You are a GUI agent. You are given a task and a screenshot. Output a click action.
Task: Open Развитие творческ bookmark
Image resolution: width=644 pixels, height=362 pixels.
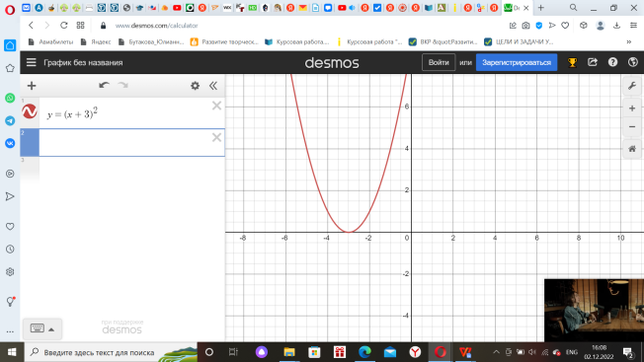(x=224, y=41)
